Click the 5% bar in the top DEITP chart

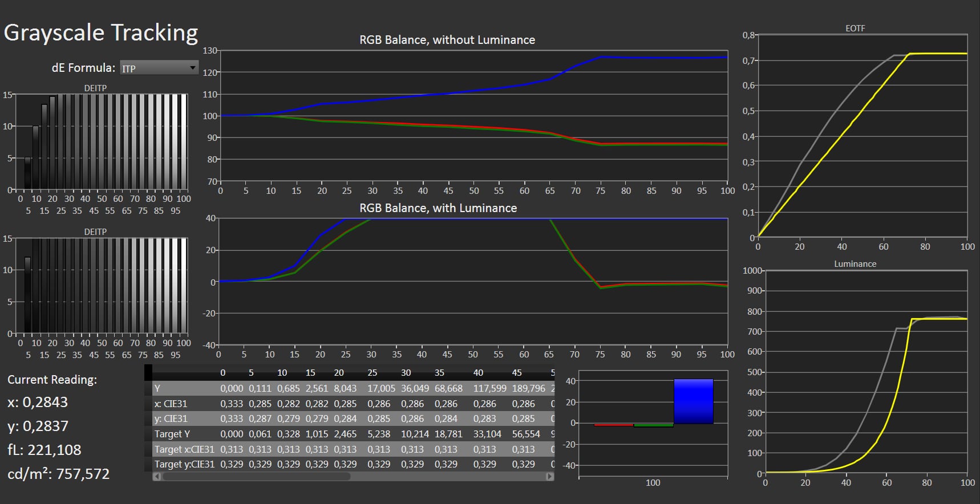[28, 173]
